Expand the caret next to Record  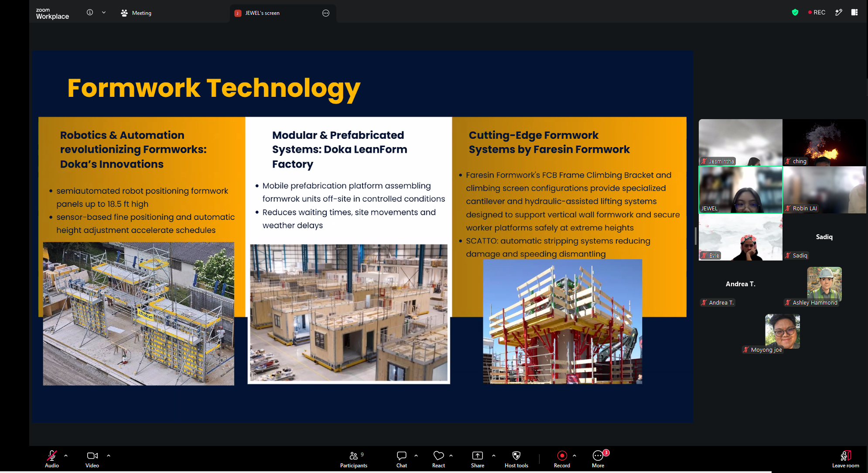[x=574, y=456]
